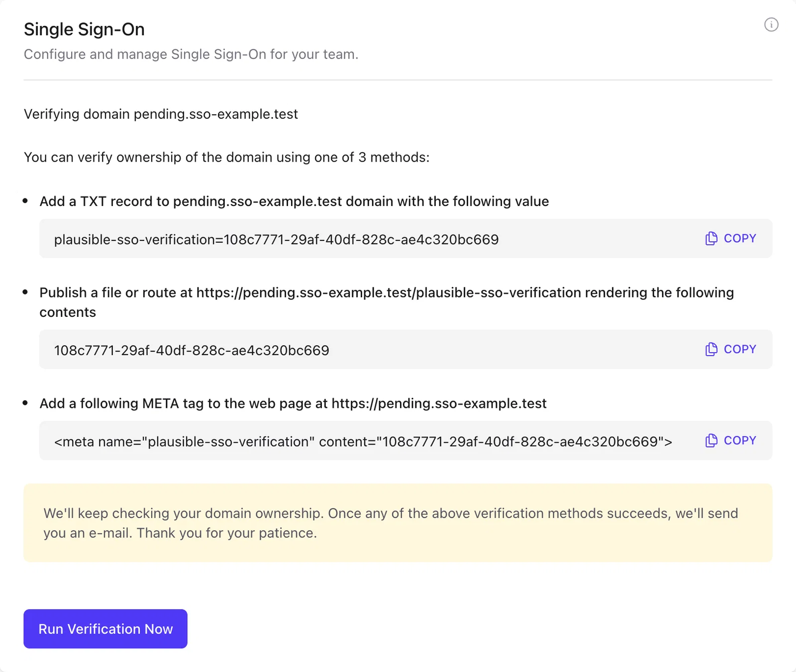
Task: Click 'one of 3 methods' sentence
Action: coord(227,158)
